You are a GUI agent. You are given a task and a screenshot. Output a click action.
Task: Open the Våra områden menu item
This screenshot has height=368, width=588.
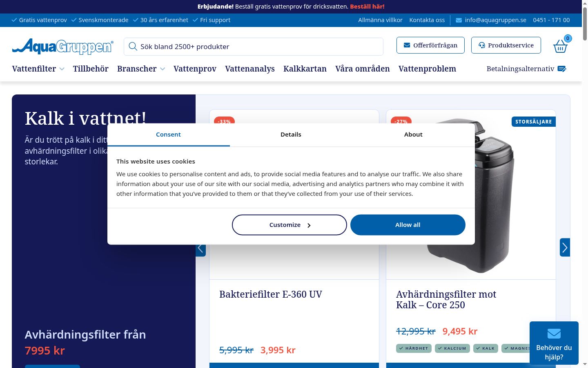(363, 69)
